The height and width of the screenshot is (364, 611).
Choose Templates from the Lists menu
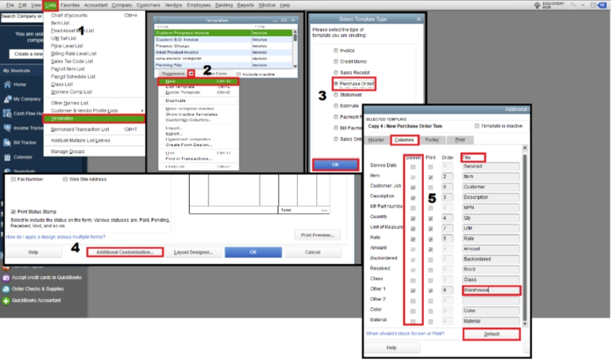point(94,118)
